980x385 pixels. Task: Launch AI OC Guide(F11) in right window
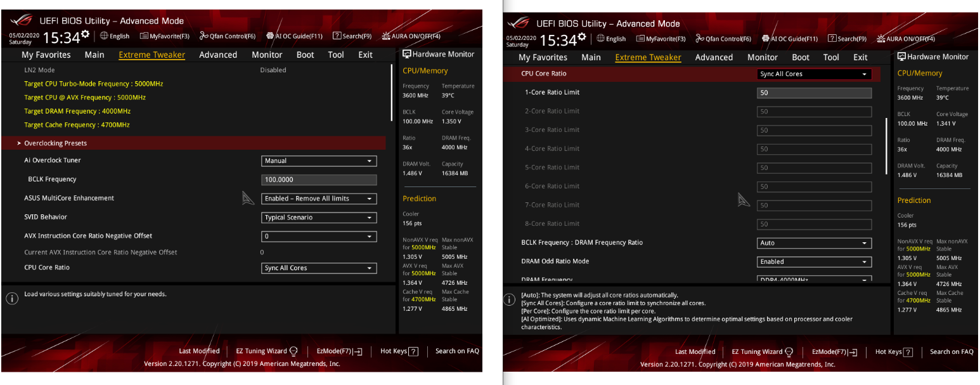point(790,39)
